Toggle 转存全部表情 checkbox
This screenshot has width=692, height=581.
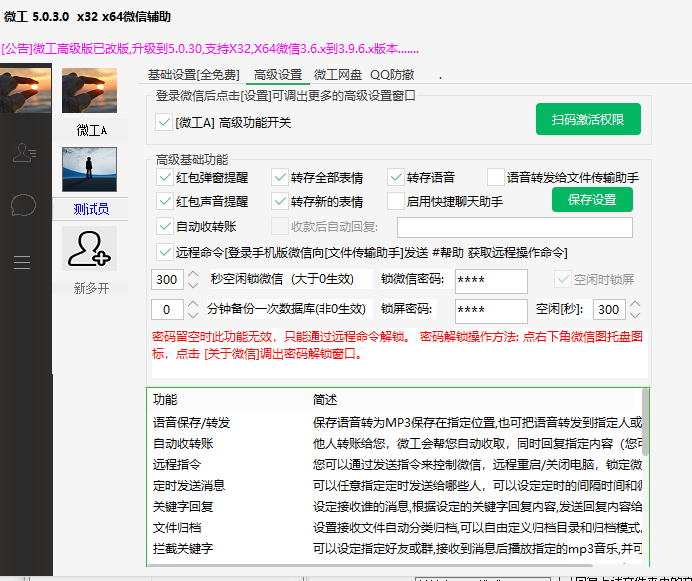pos(280,177)
